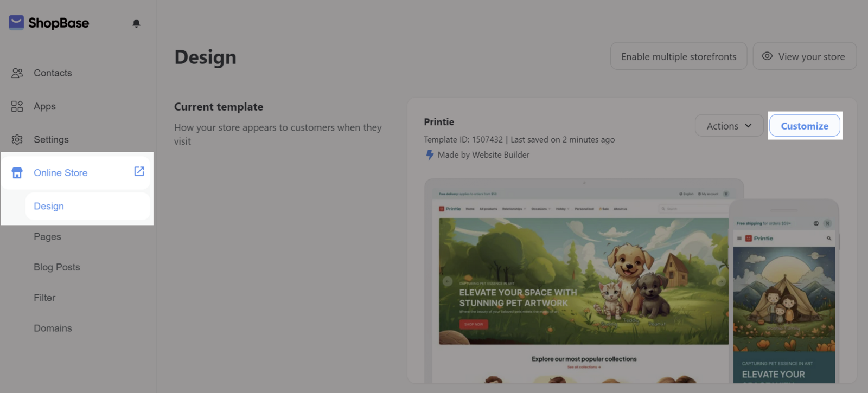Click the Customize button

805,126
